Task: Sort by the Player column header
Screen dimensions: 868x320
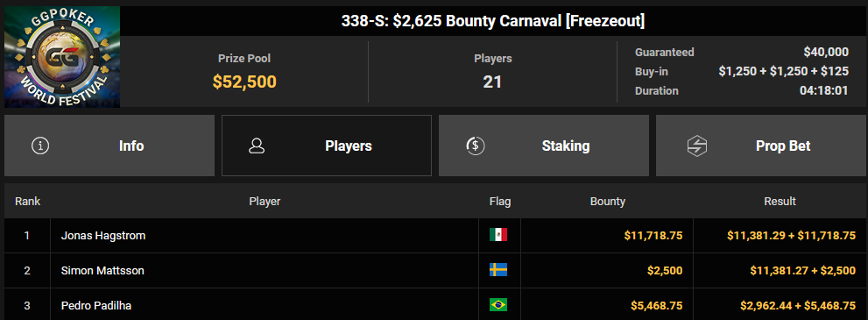Action: [265, 201]
